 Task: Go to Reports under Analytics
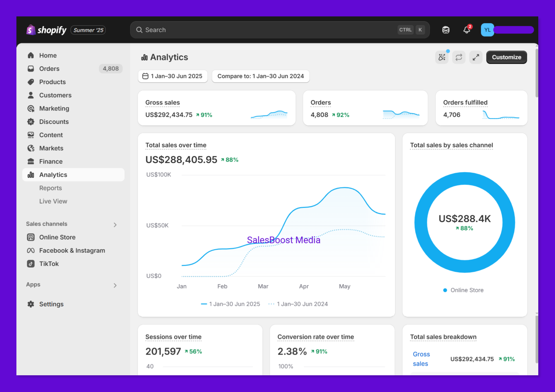click(51, 188)
